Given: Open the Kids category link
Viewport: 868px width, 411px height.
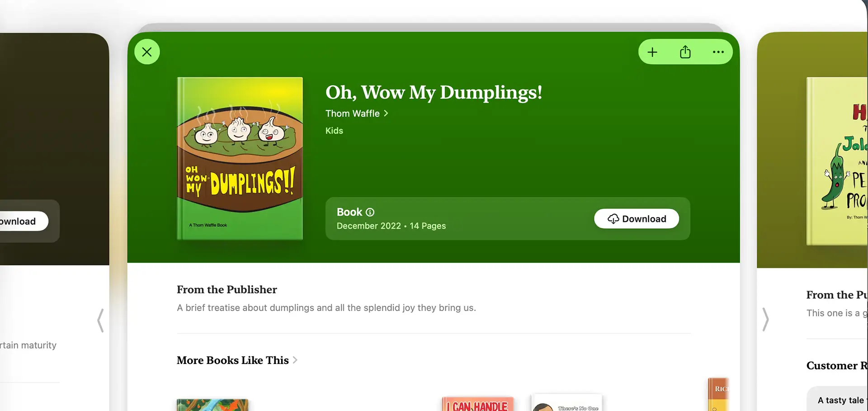Looking at the screenshot, I should click(x=334, y=131).
